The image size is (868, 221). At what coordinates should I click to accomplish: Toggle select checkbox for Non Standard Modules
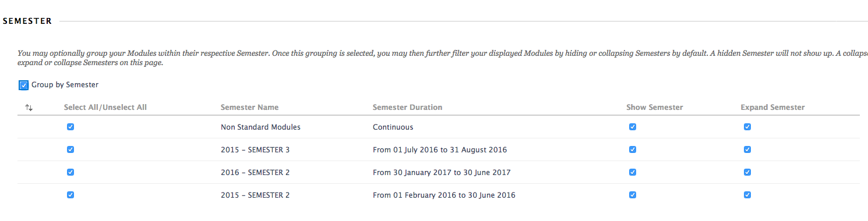(70, 127)
